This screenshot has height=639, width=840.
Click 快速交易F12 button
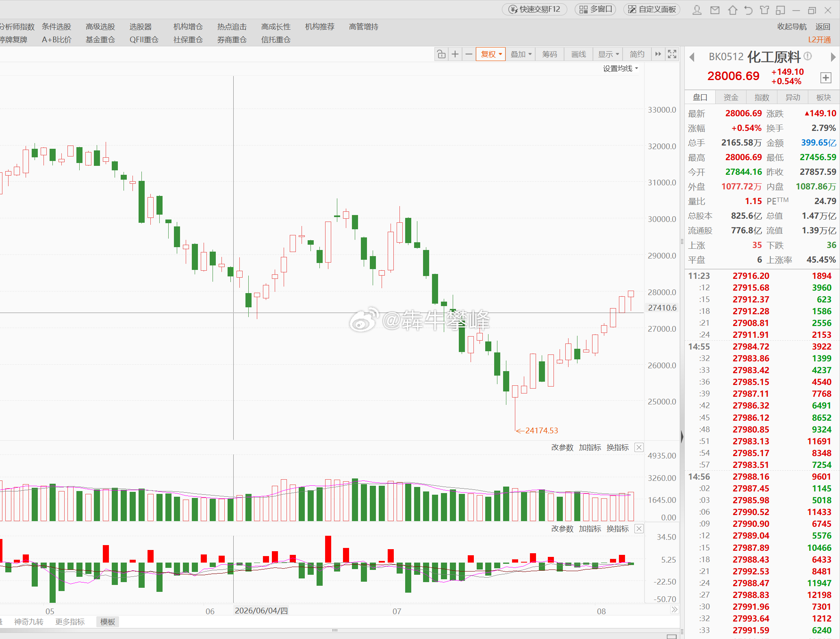click(x=535, y=9)
